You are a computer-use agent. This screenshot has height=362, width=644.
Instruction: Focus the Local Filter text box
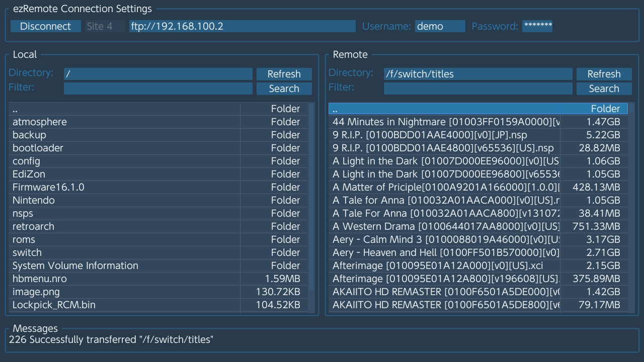click(x=158, y=89)
